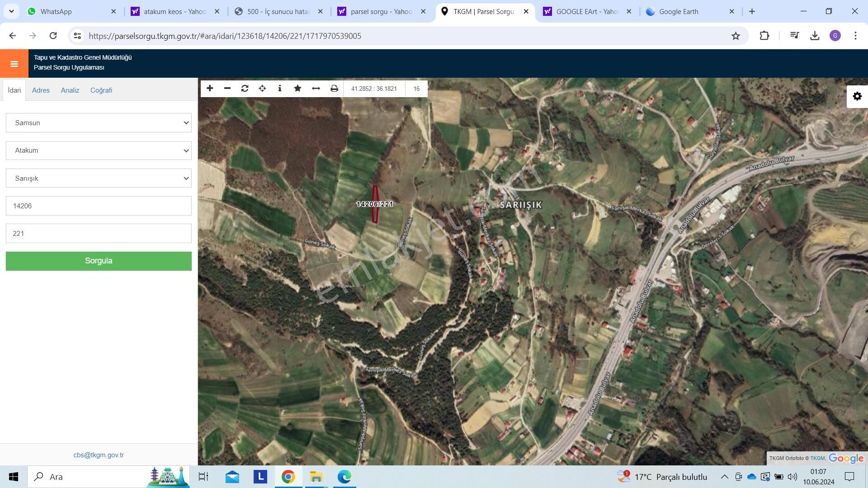Click the zoom out minus map icon
Viewport: 868px width, 488px height.
[x=227, y=89]
